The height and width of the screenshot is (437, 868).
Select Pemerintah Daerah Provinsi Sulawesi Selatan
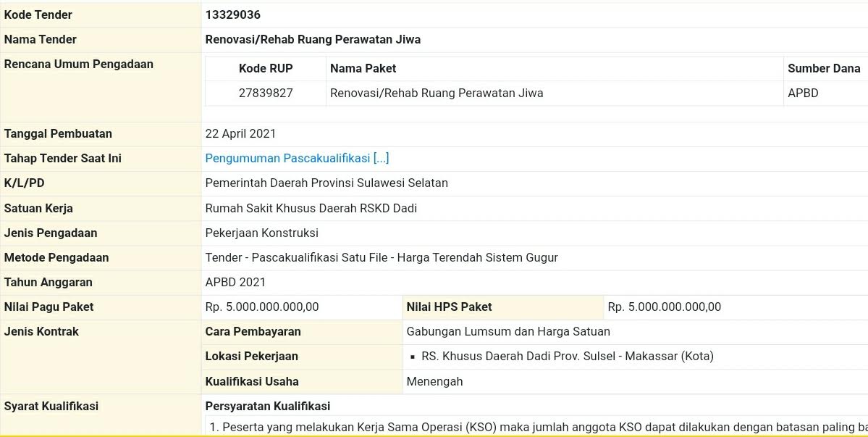click(327, 183)
